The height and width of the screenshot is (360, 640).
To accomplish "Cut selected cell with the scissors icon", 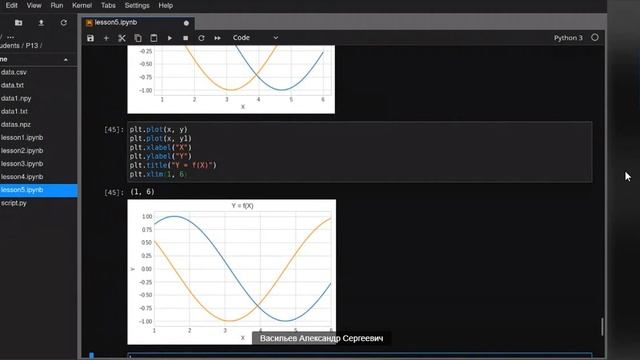I will (x=122, y=38).
